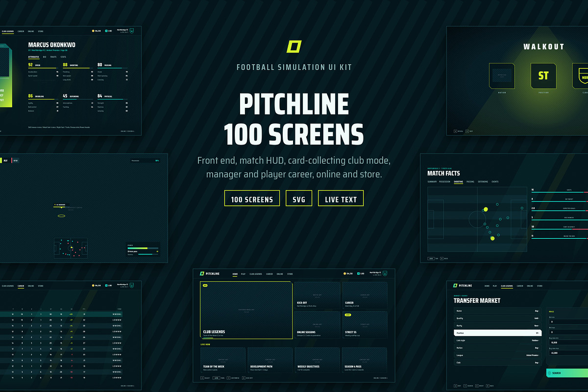Screen dimensions: 588x392
Task: Open the Club filter dropdown in Transfer Market
Action: click(x=497, y=363)
